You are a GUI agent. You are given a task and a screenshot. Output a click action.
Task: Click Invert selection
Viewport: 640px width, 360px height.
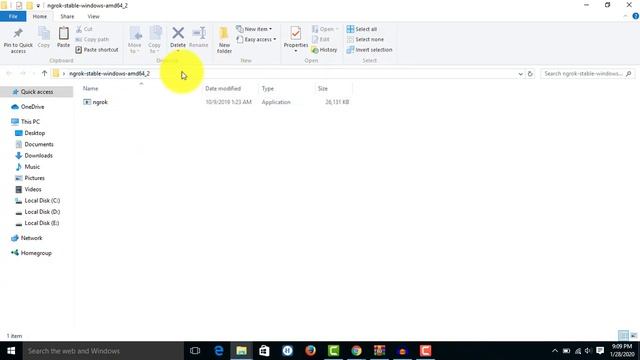coord(369,49)
